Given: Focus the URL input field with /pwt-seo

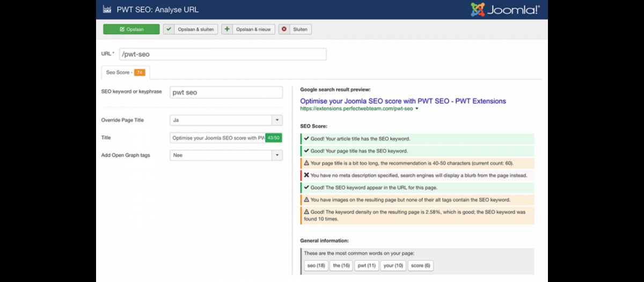Looking at the screenshot, I should pos(223,54).
